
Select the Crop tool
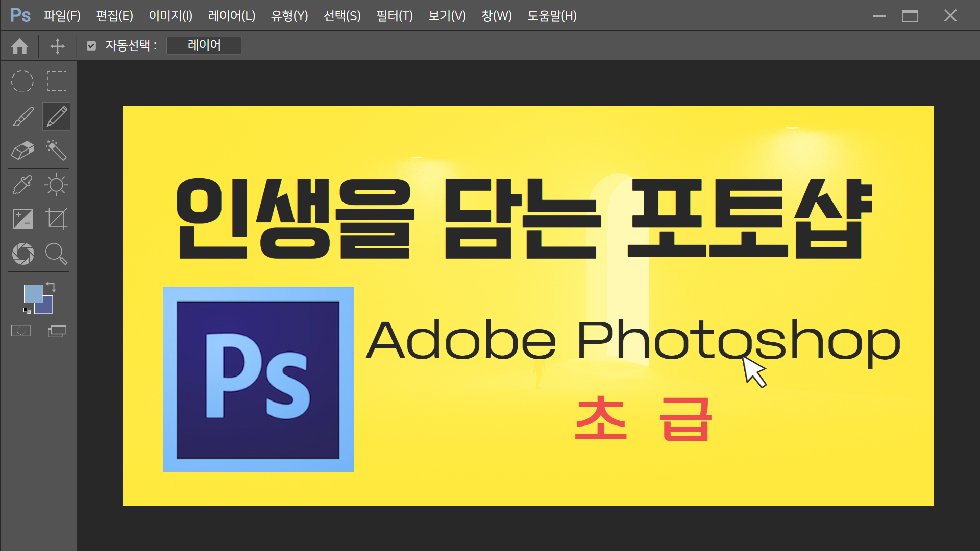click(x=57, y=219)
